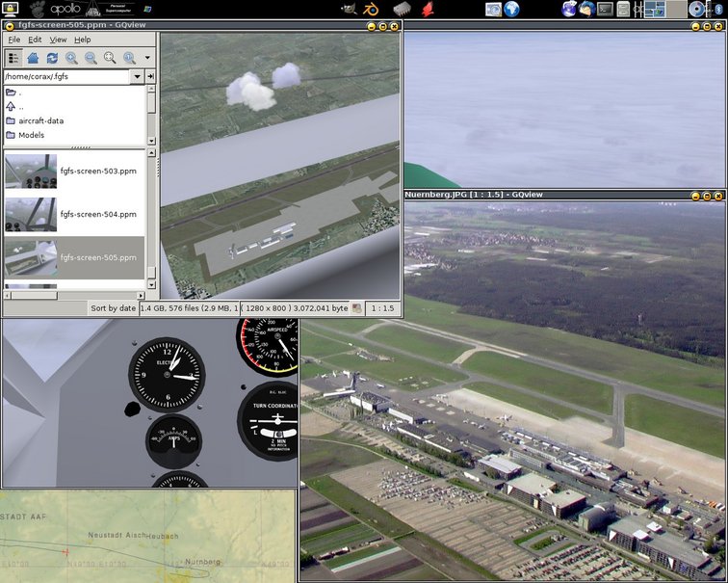Click the color management status bar icon
This screenshot has height=583, width=728.
pyautogui.click(x=356, y=308)
